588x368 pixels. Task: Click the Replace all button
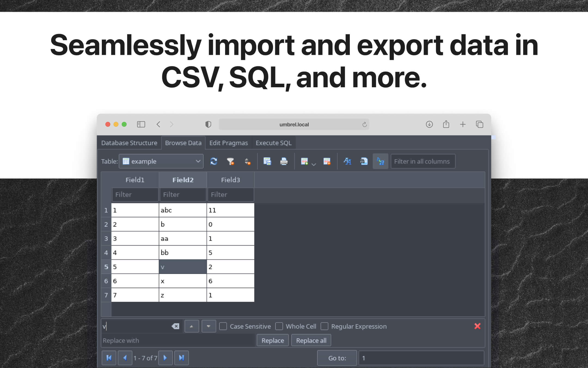click(311, 340)
